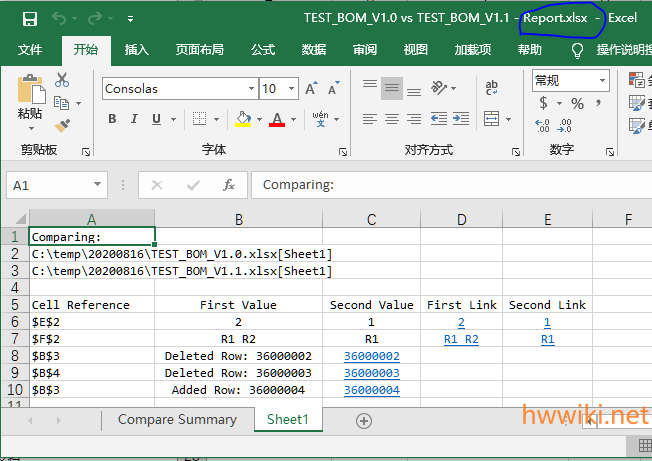Toggle bold formatting

(112, 119)
